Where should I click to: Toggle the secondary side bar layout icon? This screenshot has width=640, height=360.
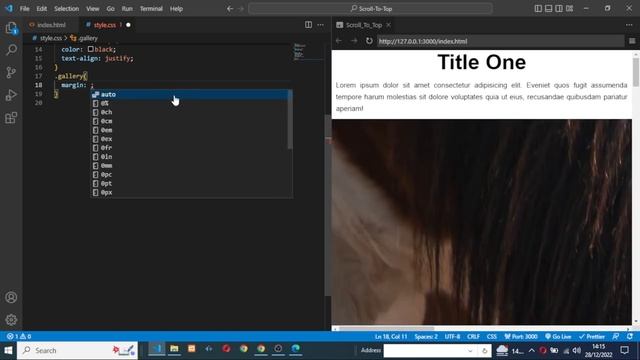point(559,9)
